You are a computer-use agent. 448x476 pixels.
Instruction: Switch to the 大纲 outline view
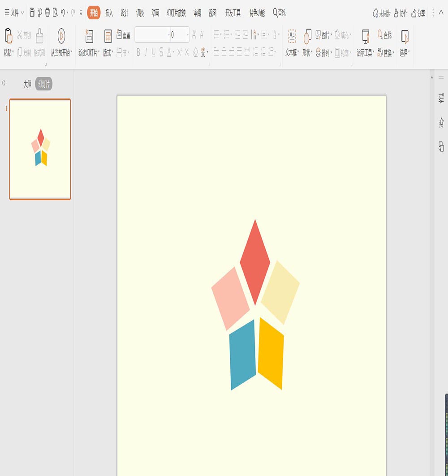pos(28,84)
